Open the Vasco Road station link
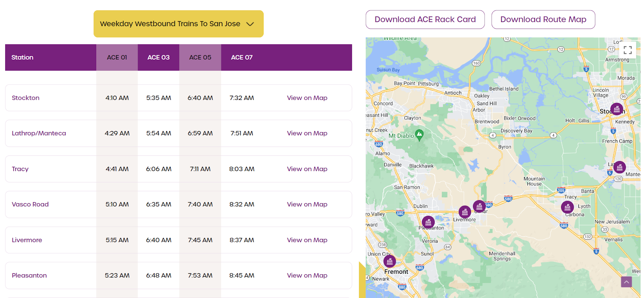The width and height of the screenshot is (644, 298). 30,205
